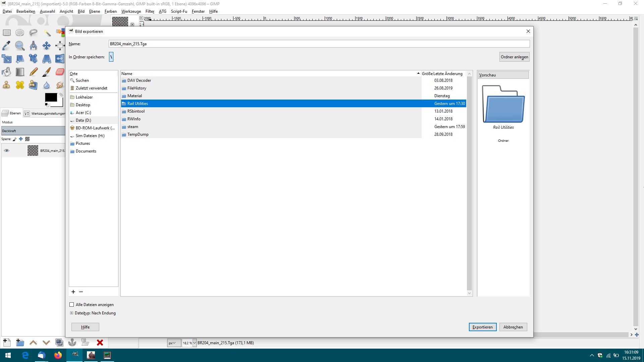Toggle visibility eye of BR204_main_215 layer
This screenshot has width=644, height=362.
tap(6, 150)
